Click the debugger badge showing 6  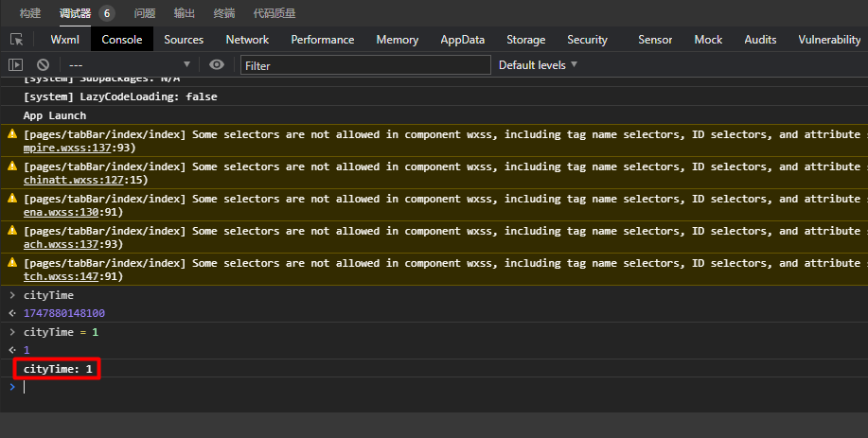point(107,13)
